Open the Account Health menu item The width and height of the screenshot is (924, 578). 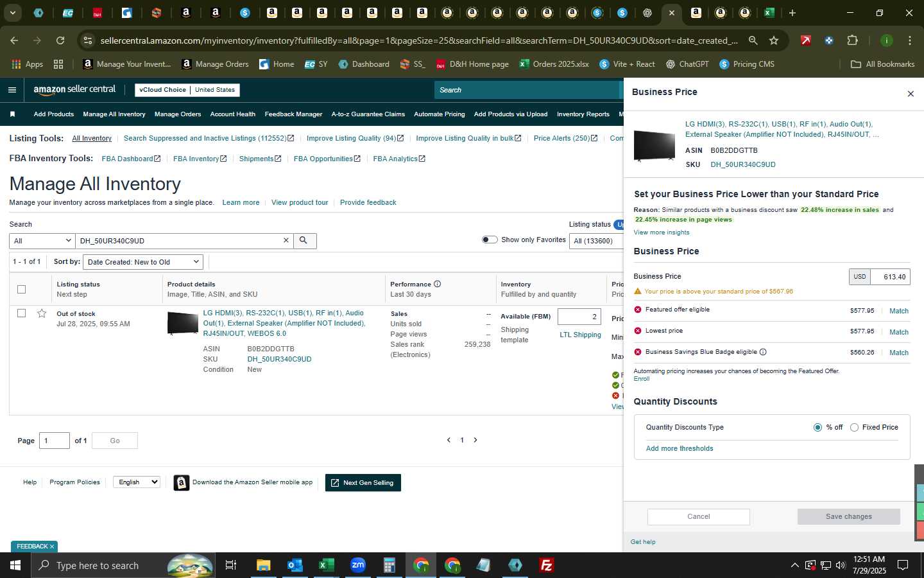[x=233, y=114]
